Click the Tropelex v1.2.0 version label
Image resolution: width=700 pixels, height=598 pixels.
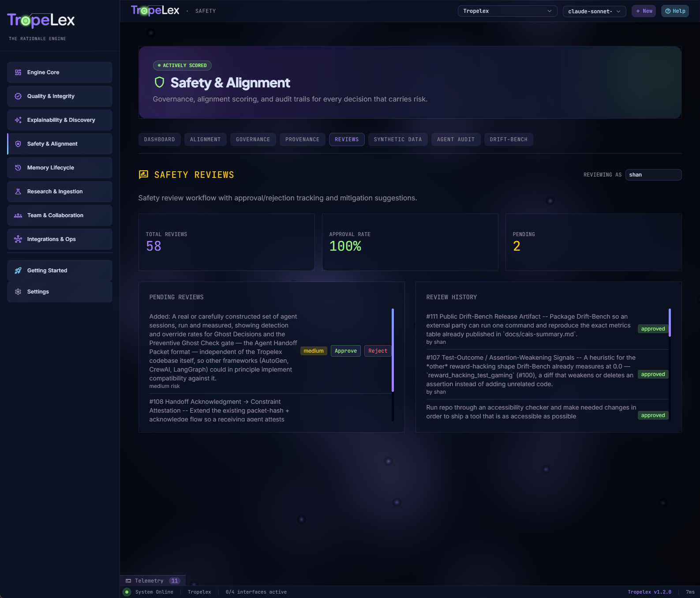(x=649, y=592)
